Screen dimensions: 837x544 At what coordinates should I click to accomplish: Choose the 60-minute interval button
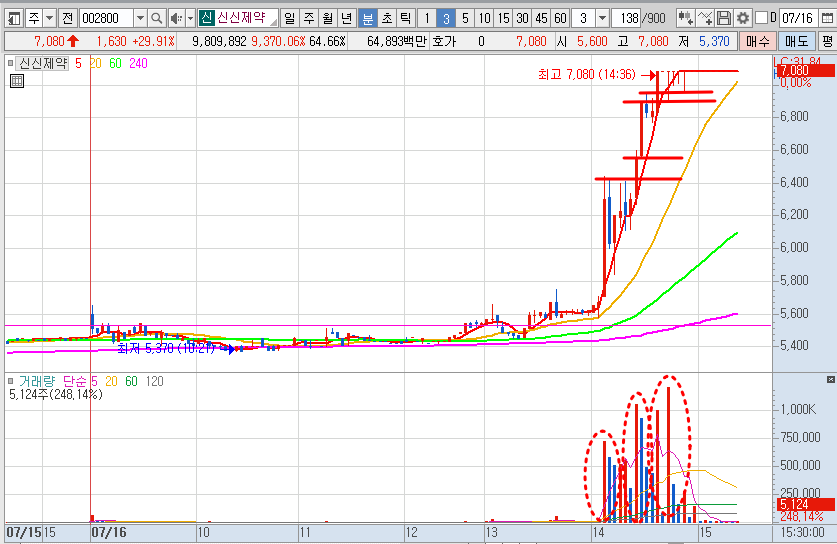560,19
